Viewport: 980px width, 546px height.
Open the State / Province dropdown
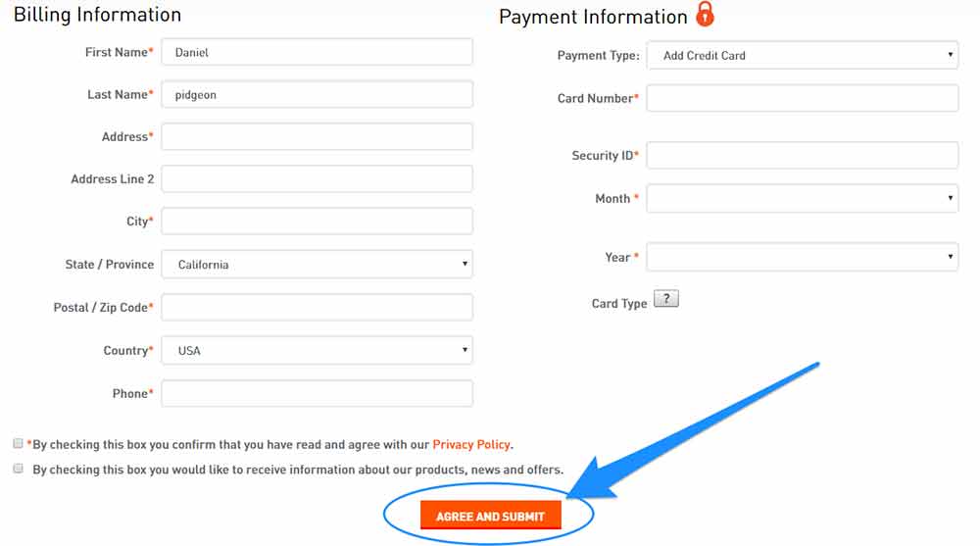317,264
